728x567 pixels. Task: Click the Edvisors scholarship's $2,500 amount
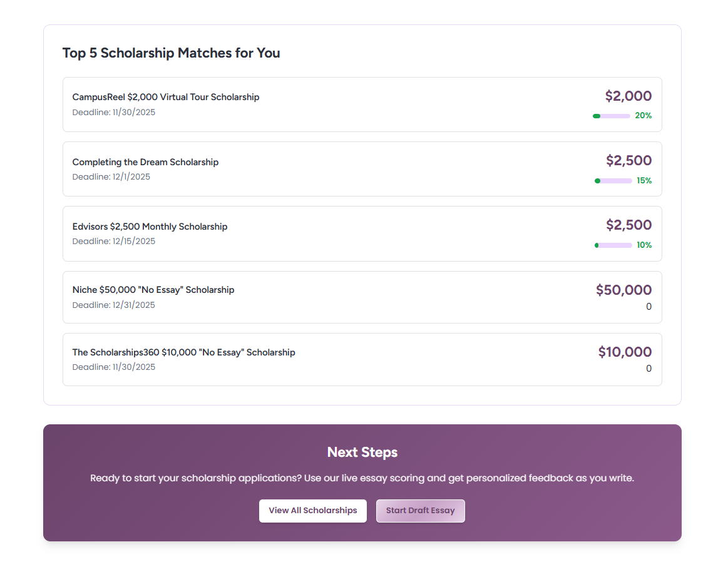point(628,225)
